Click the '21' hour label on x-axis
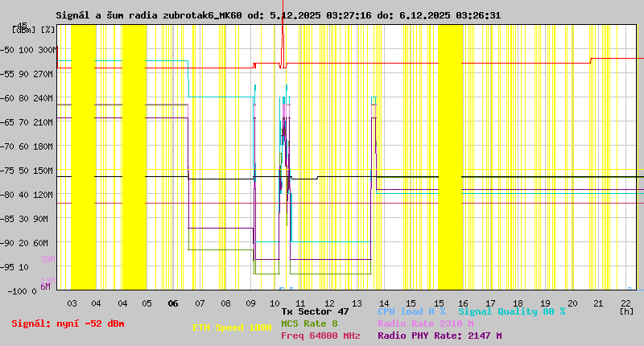 pos(598,303)
